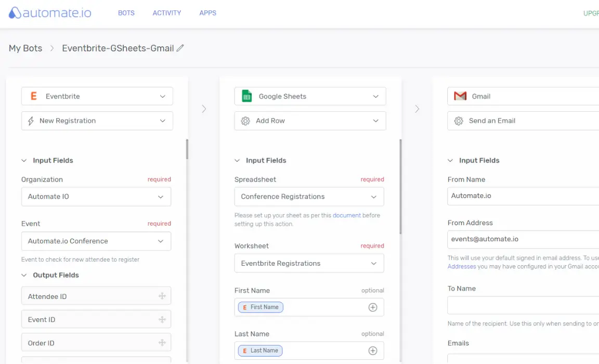
Task: Click the Event ID move handle icon
Action: 162,319
